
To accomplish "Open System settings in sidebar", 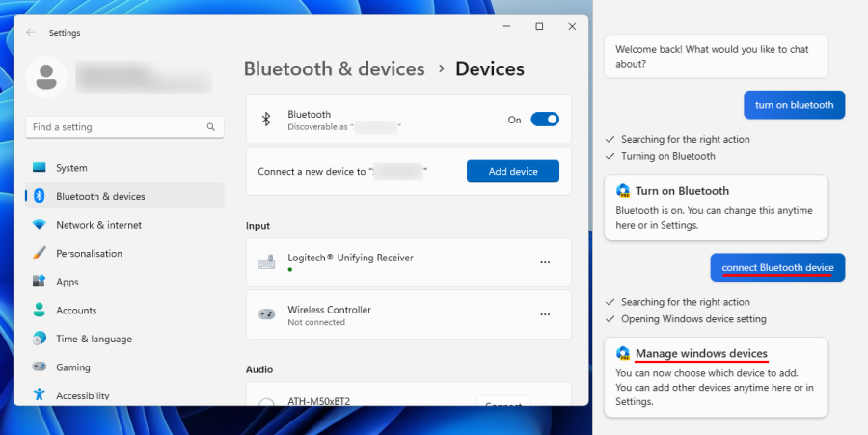I will pyautogui.click(x=71, y=168).
